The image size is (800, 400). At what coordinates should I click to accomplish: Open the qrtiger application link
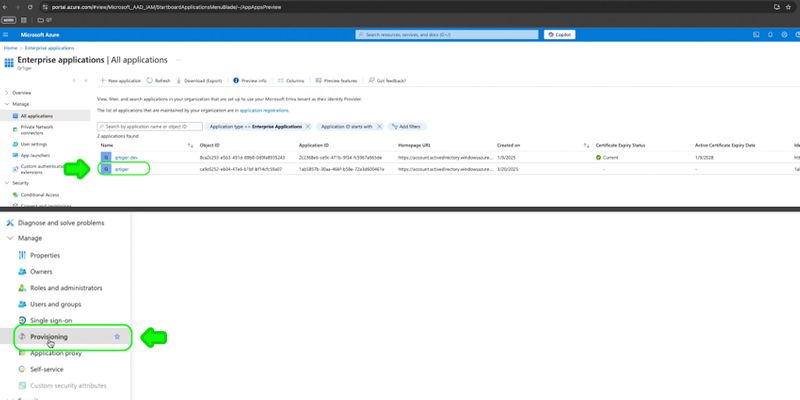click(121, 169)
